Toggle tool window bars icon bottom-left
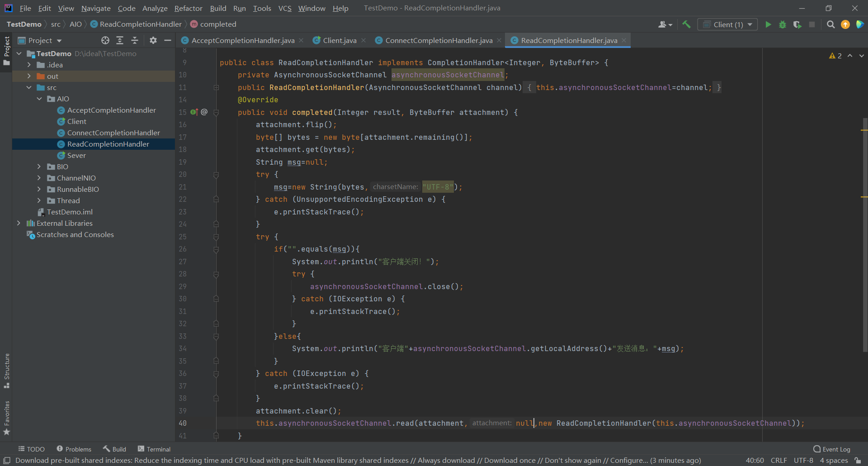868x466 pixels. [x=7, y=461]
